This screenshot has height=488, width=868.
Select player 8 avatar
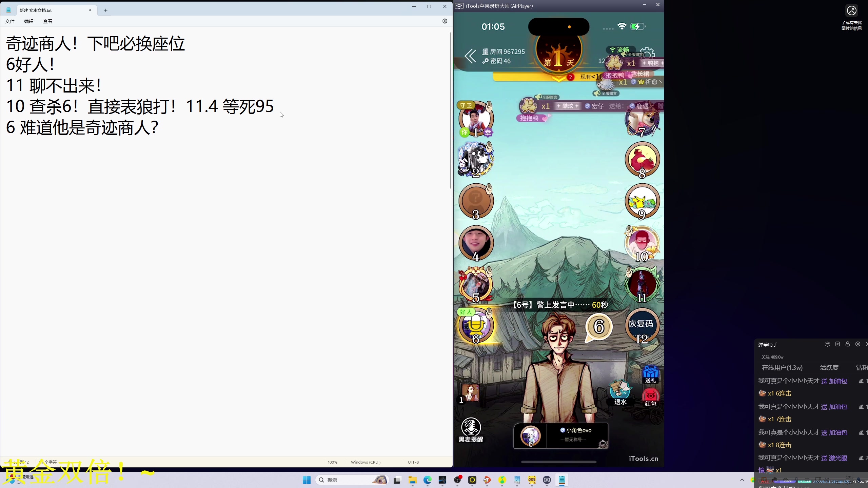point(642,160)
